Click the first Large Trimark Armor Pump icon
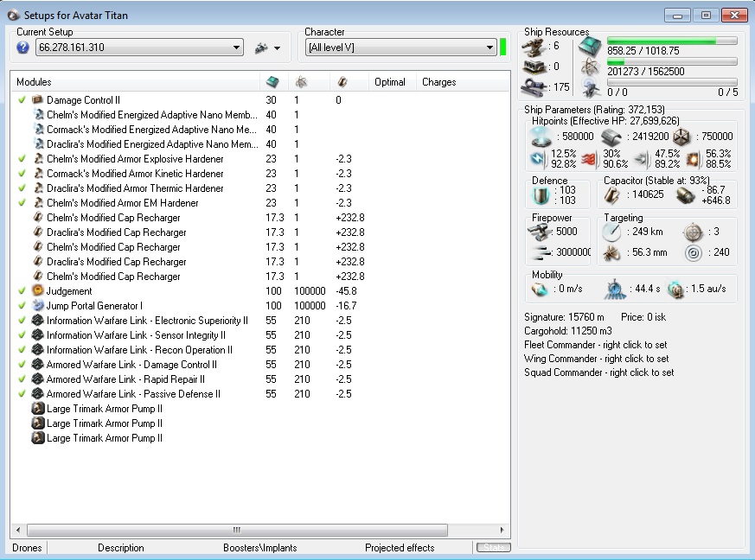The height and width of the screenshot is (560, 755). (x=37, y=409)
